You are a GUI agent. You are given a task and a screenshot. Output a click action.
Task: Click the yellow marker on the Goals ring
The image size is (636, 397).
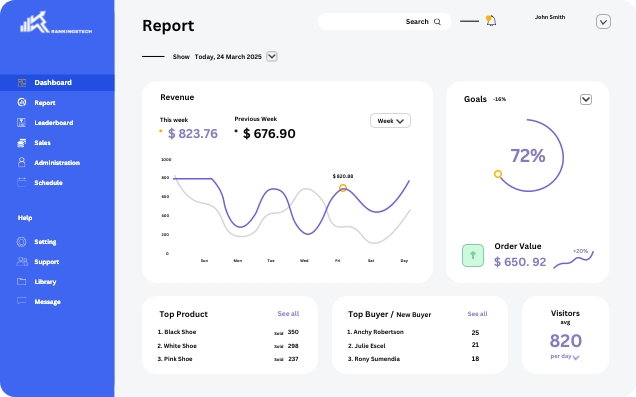[x=498, y=174]
